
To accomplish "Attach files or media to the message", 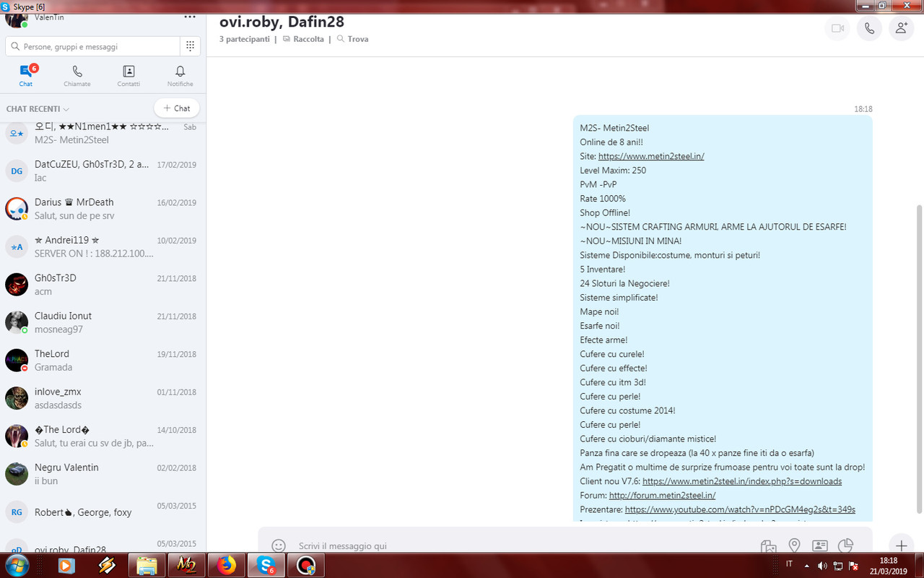I will click(x=768, y=545).
